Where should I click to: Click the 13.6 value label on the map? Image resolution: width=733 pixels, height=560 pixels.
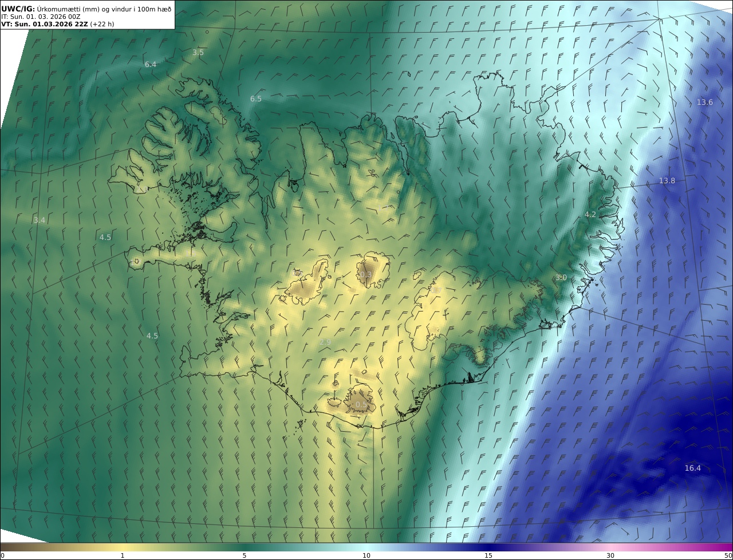(x=705, y=102)
